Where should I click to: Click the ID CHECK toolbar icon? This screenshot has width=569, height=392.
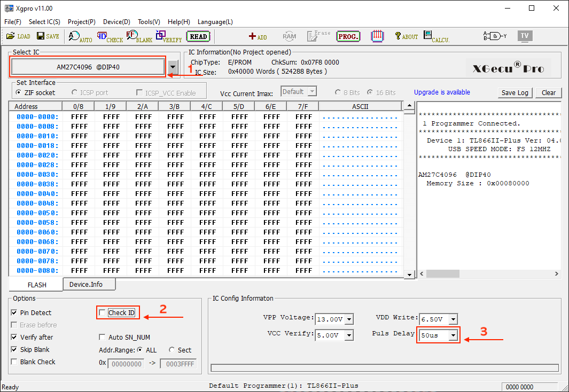click(x=110, y=36)
